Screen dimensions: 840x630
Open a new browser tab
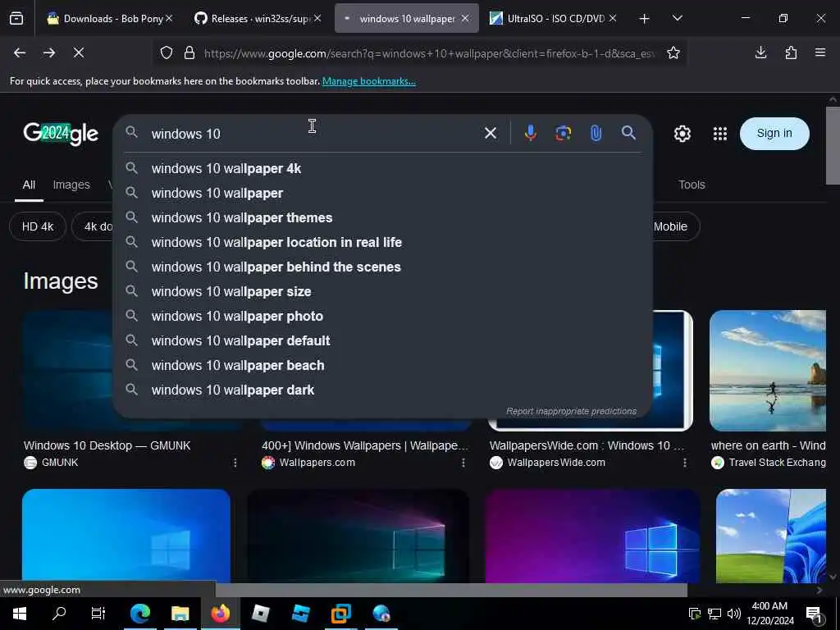pyautogui.click(x=645, y=18)
